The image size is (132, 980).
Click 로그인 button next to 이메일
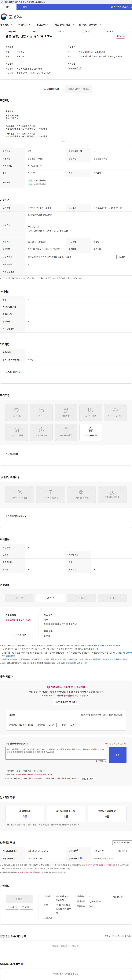[73, 725]
